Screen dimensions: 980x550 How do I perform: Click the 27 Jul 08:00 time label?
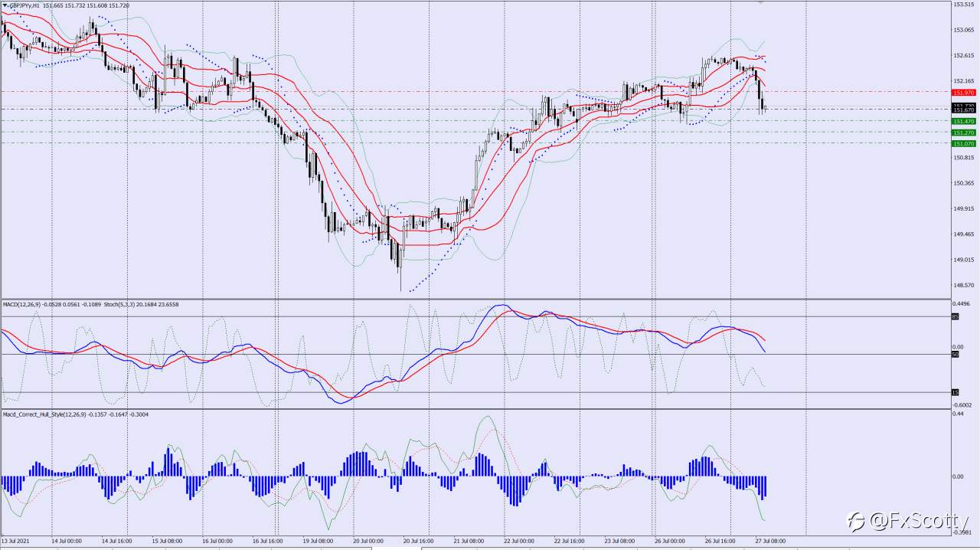(770, 540)
